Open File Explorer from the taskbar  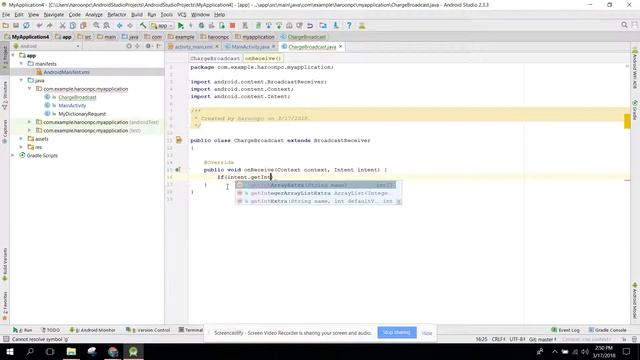click(71, 351)
